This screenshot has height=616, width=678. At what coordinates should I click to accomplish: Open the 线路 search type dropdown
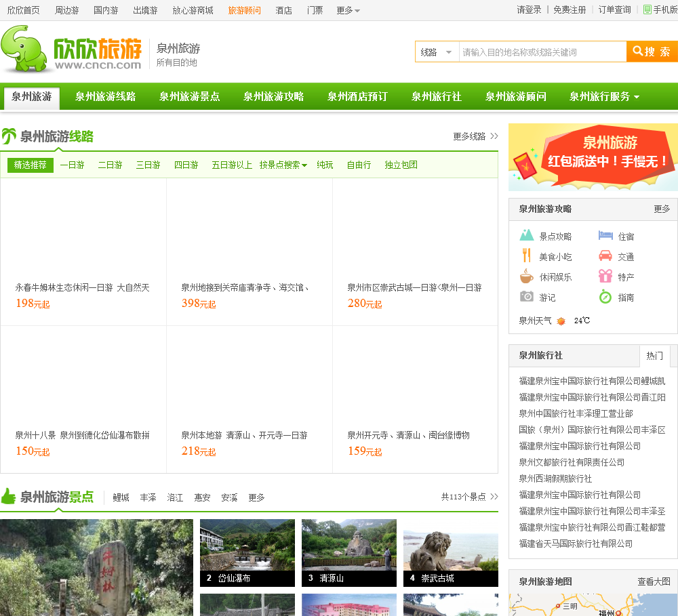pos(437,52)
